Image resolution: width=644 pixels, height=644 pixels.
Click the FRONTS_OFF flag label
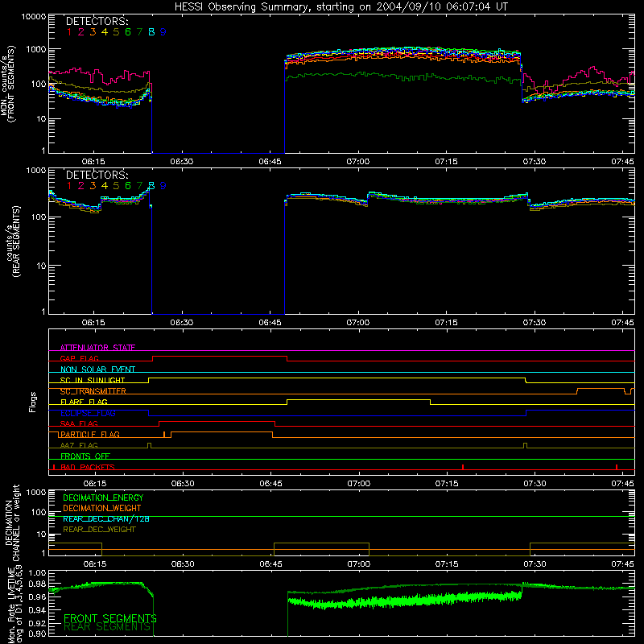click(85, 456)
